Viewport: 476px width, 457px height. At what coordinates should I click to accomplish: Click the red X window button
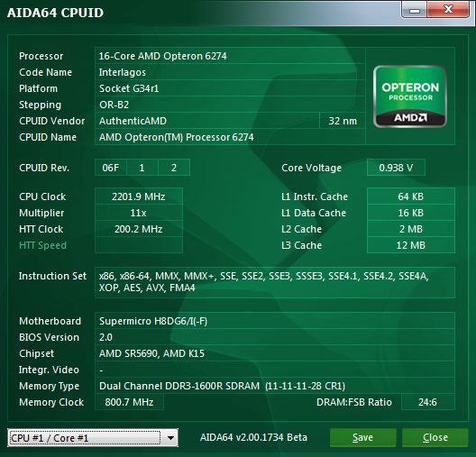click(448, 10)
